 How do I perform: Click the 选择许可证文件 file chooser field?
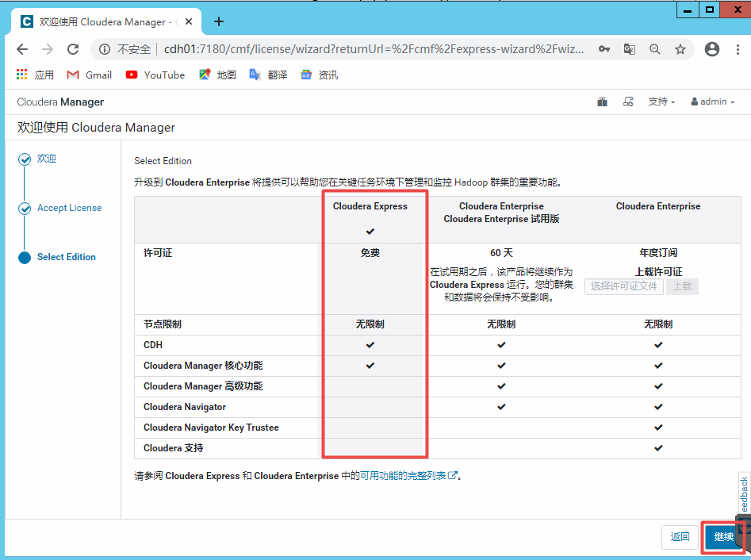pos(623,286)
